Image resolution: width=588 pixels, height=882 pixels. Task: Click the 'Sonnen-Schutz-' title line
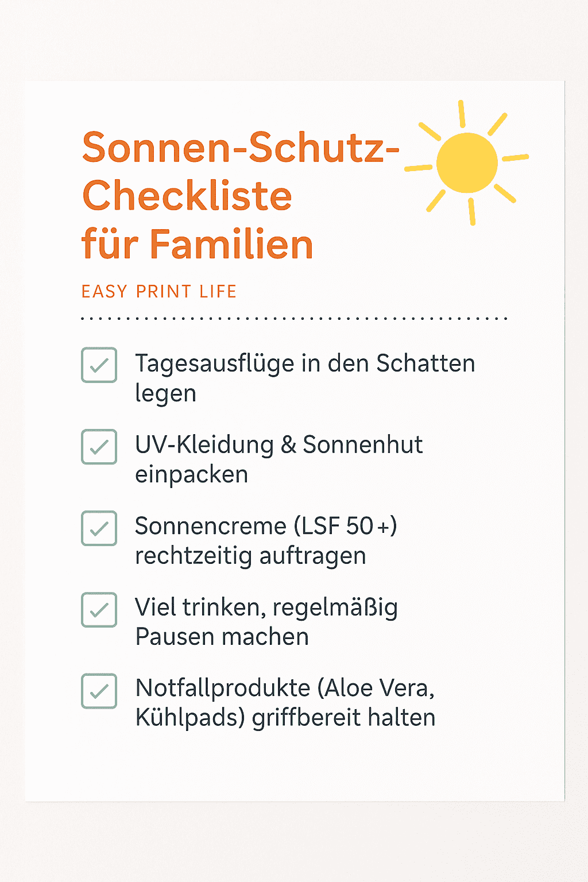[x=241, y=148]
